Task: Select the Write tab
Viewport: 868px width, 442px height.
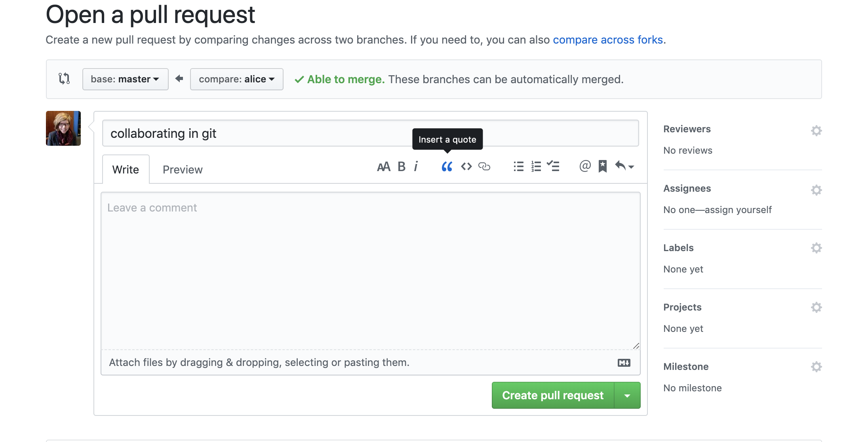Action: click(x=126, y=169)
